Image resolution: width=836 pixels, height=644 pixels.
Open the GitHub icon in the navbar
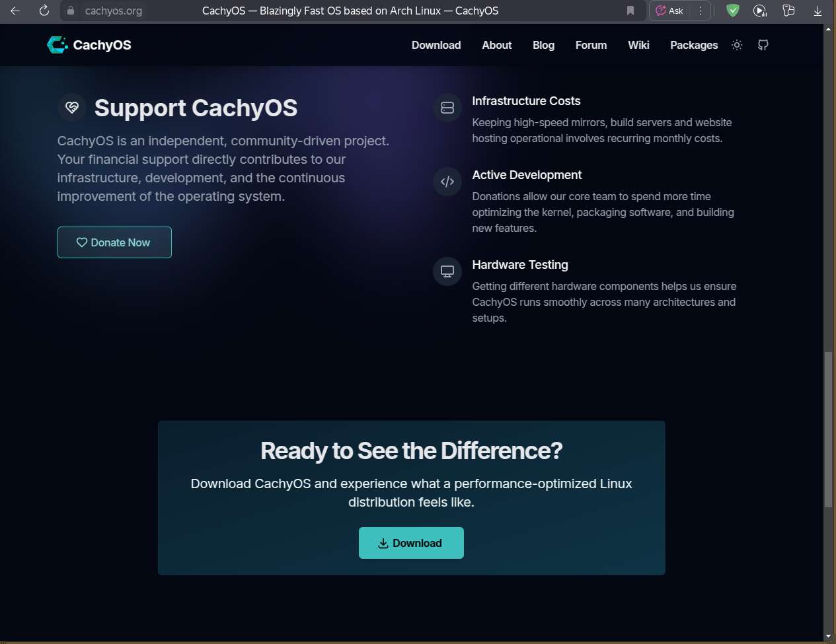click(763, 45)
